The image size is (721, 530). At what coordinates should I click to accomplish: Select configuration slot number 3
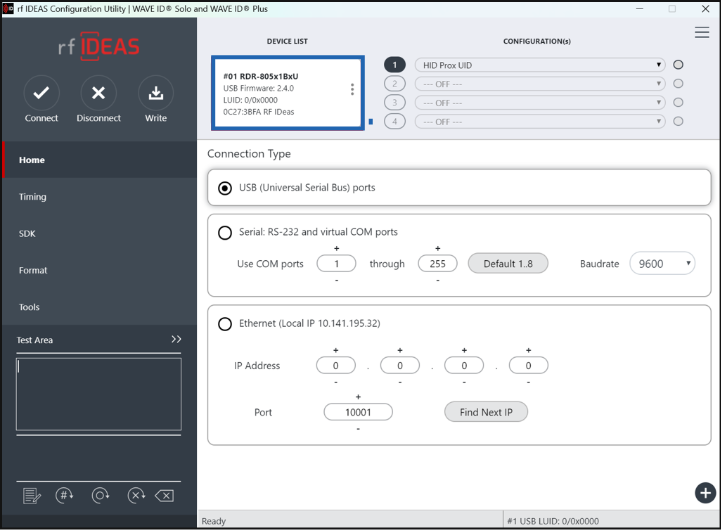point(395,103)
